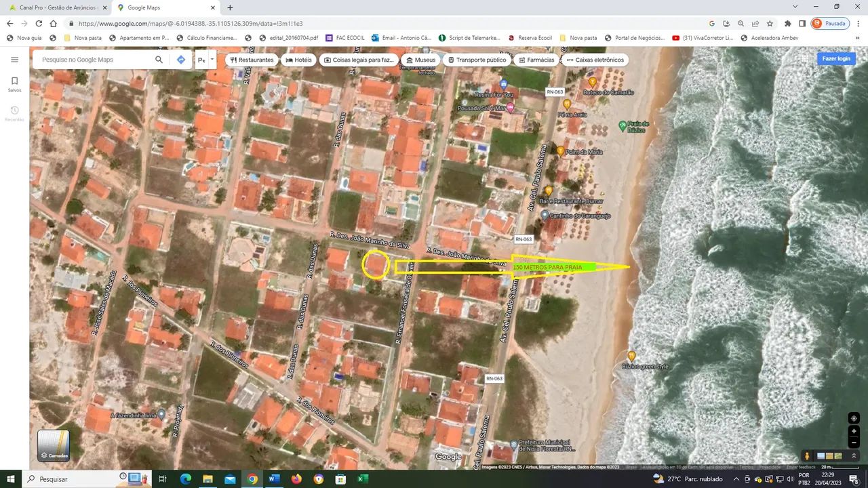Image resolution: width=868 pixels, height=488 pixels.
Task: Click the search magnifier in Maps
Action: 159,60
